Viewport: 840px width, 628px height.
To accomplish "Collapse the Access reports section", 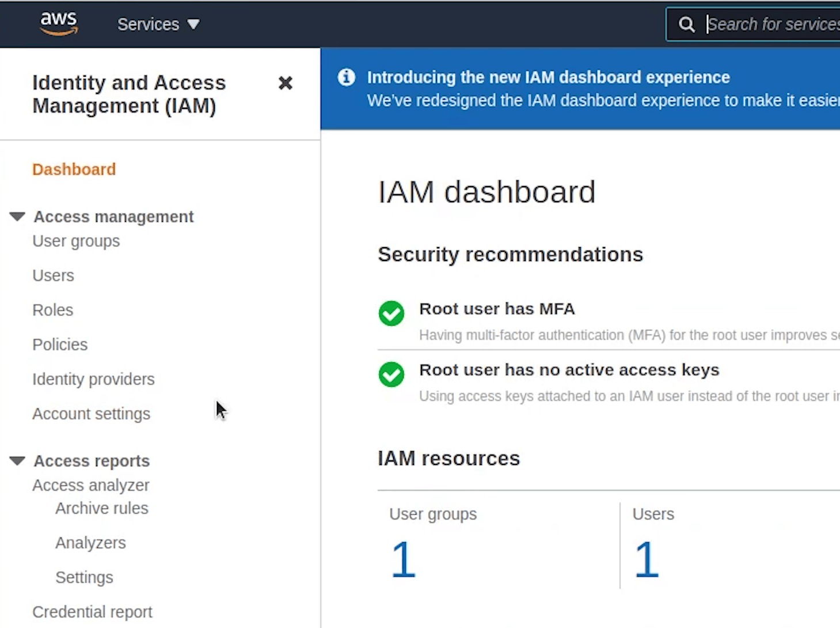I will coord(17,461).
